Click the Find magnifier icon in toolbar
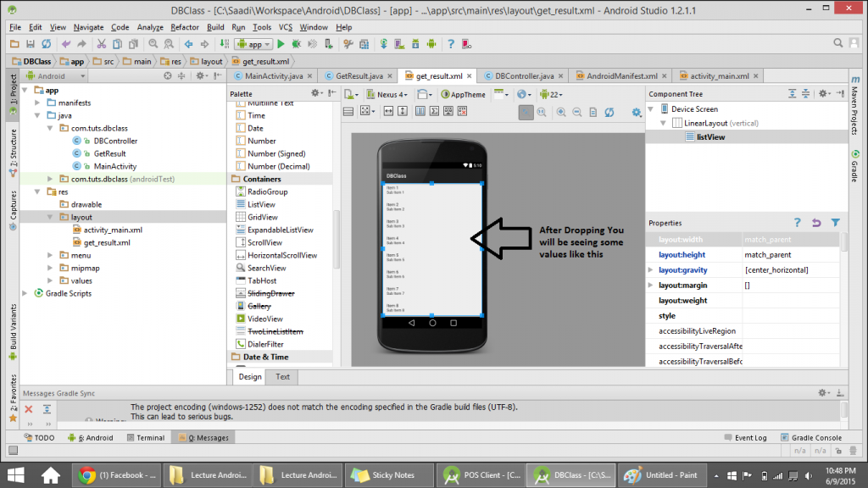Screen dimensions: 868x488 153,44
